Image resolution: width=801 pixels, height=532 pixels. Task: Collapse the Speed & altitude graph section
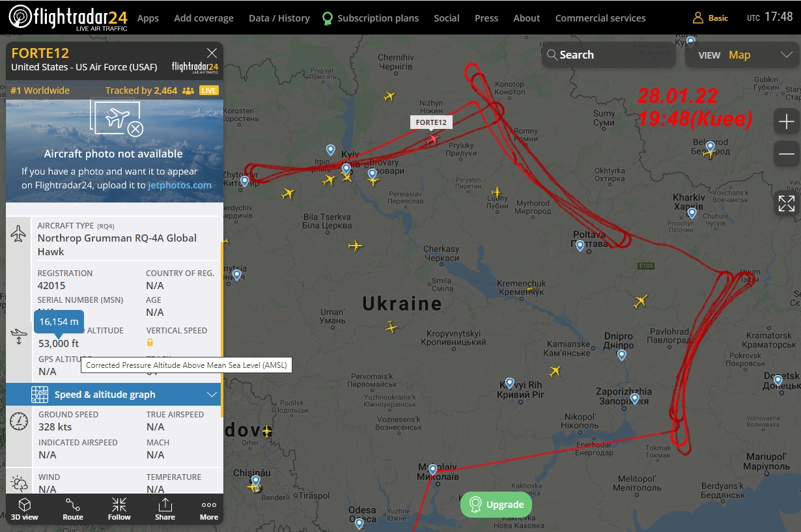coord(212,395)
